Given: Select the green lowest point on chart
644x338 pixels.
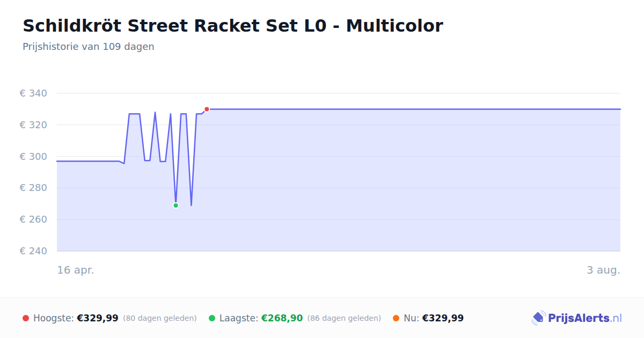Looking at the screenshot, I should click(x=175, y=205).
